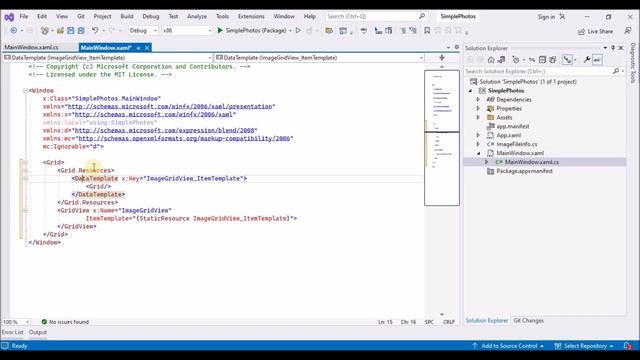Click the Sign in link
The width and height of the screenshot is (640, 360).
tap(546, 17)
